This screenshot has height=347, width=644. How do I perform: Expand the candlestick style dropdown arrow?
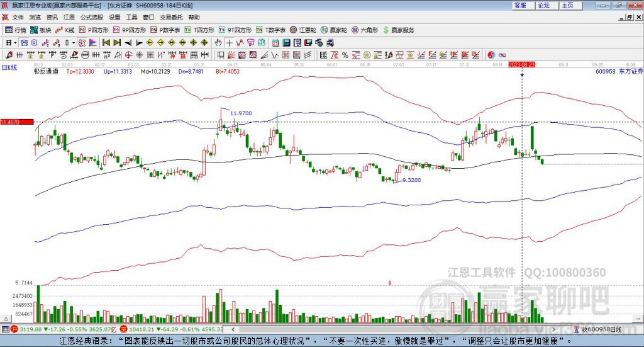[74, 43]
